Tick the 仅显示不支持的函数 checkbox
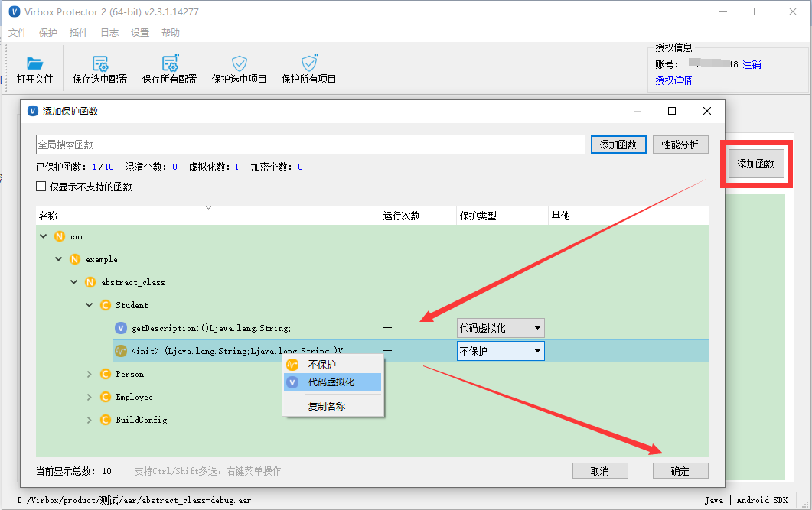This screenshot has height=510, width=812. coord(41,187)
